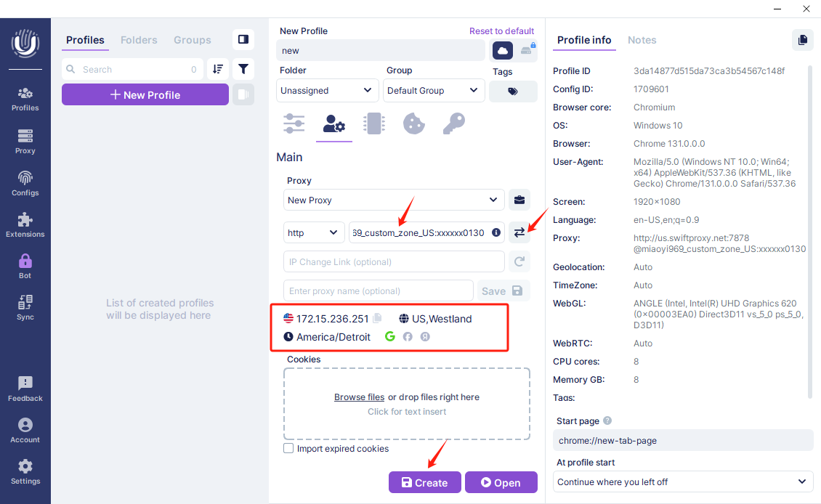821x504 pixels.
Task: Open the Proxy section in sidebar
Action: pos(25,141)
